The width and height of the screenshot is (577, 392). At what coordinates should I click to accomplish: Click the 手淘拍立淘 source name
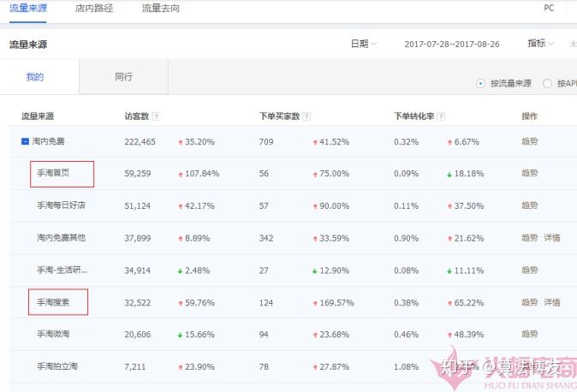(x=57, y=366)
